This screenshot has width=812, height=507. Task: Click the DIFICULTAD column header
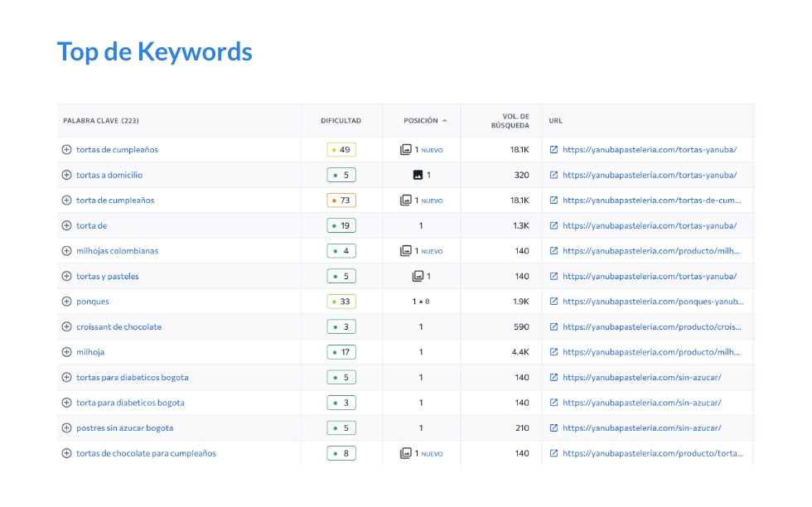click(341, 121)
